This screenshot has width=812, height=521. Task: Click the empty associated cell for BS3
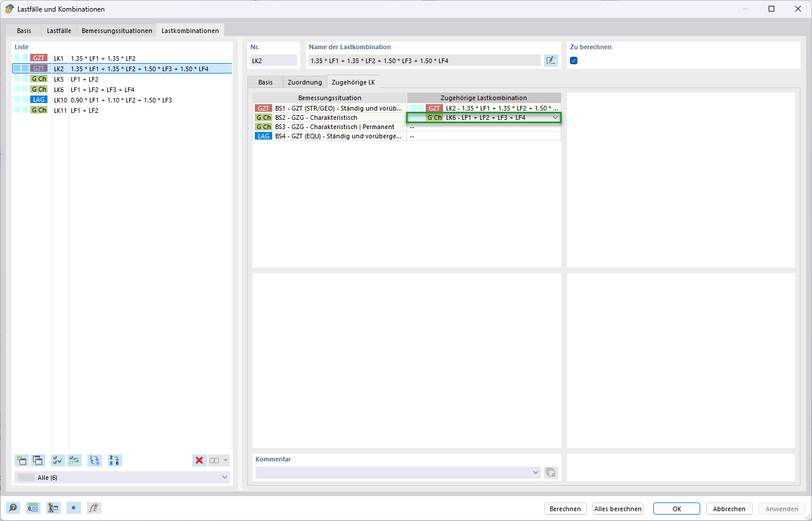click(484, 127)
